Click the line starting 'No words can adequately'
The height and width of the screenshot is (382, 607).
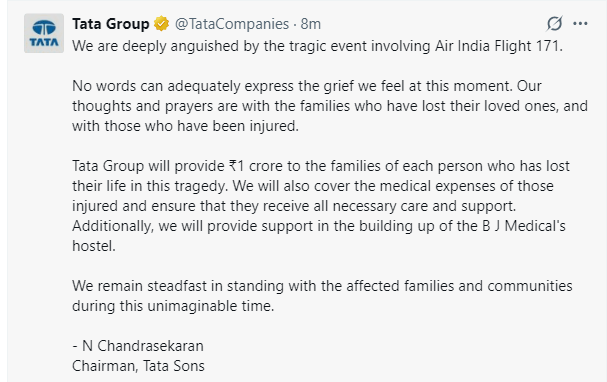click(307, 86)
